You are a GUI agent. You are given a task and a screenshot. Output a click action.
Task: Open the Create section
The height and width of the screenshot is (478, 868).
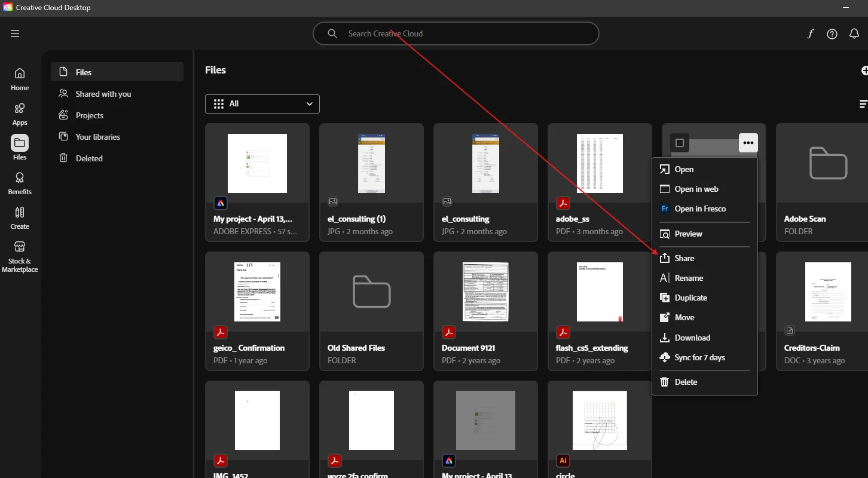tap(20, 218)
